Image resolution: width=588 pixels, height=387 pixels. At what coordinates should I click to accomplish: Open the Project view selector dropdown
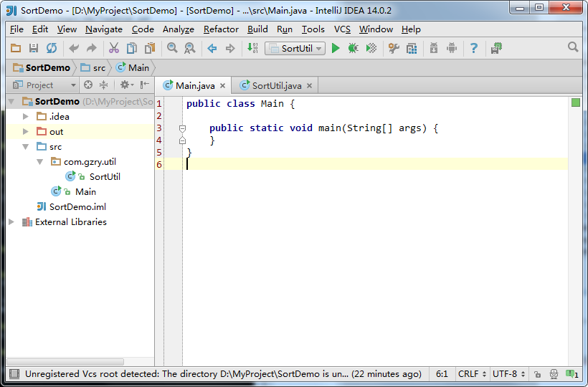pyautogui.click(x=44, y=85)
